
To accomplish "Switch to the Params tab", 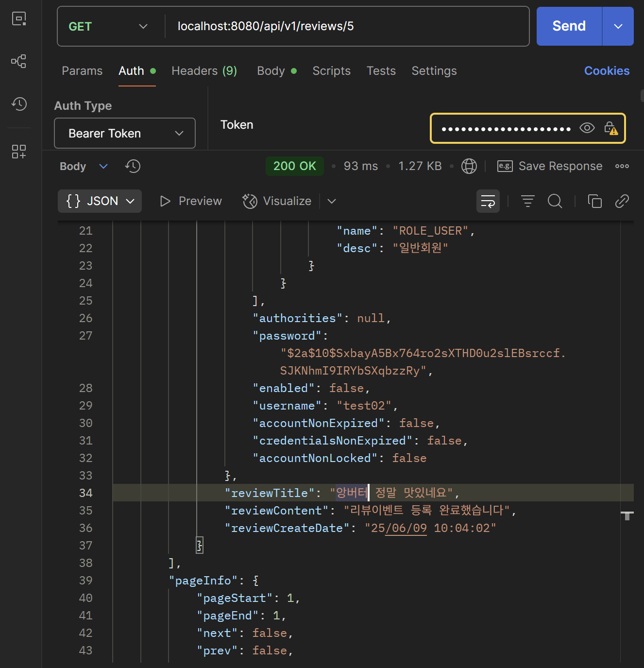I will 82,71.
